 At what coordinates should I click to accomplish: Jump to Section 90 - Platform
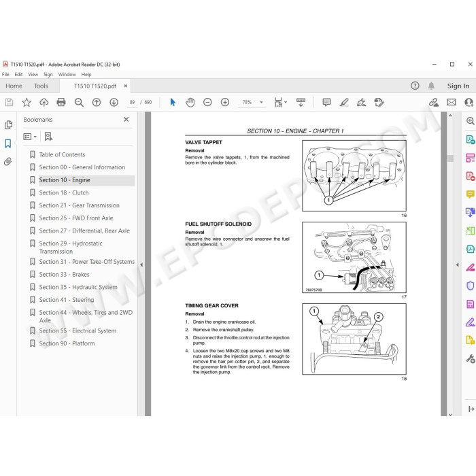point(67,343)
